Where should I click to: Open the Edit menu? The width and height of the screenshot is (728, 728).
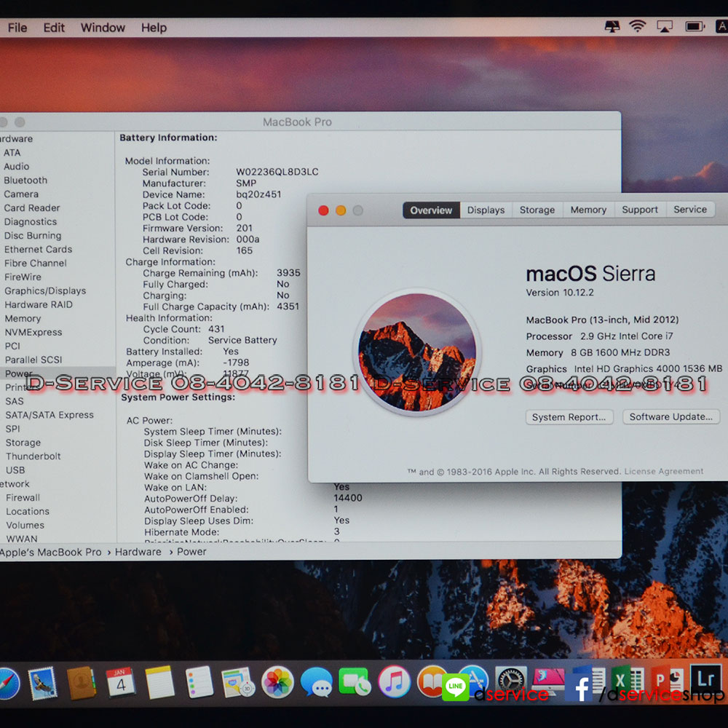point(54,28)
